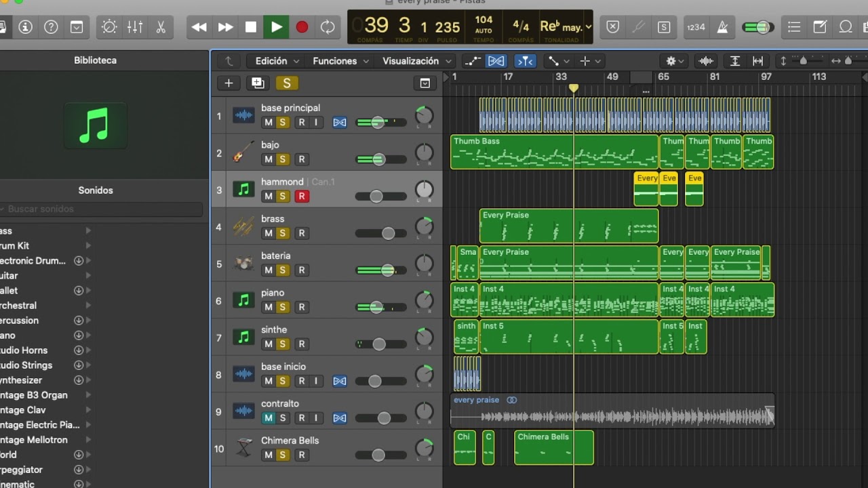Image resolution: width=868 pixels, height=488 pixels.
Task: Mute the brass track
Action: [269, 233]
